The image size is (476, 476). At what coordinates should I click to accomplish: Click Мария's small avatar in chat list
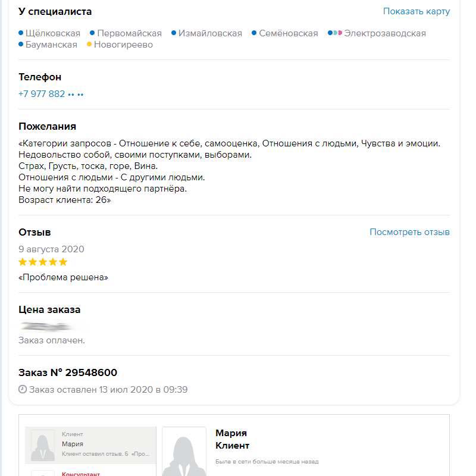[x=43, y=445]
